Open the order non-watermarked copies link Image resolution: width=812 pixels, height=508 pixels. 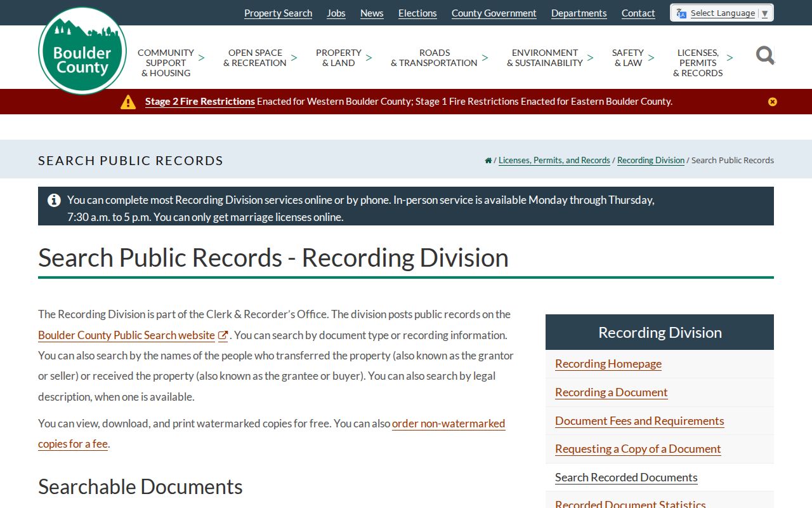272,434
